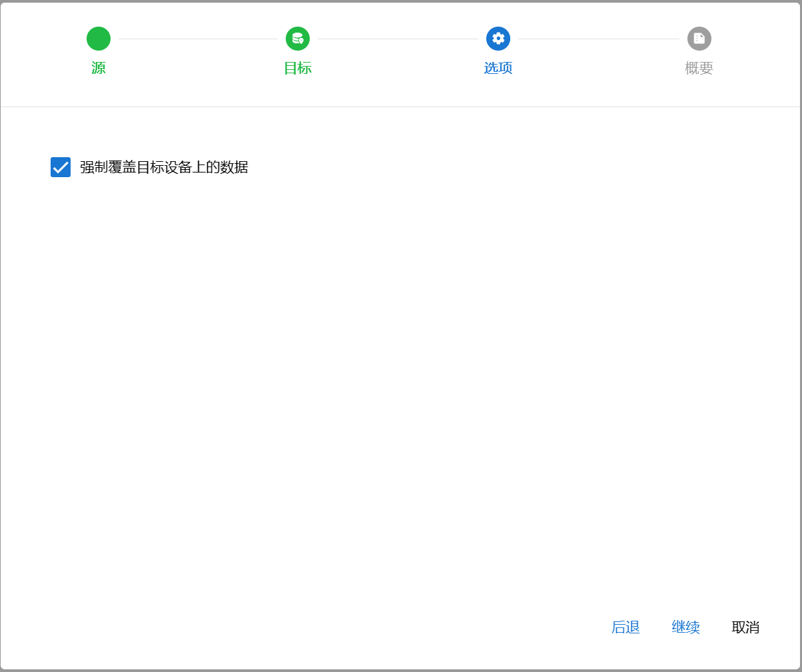802x672 pixels.
Task: Uncheck the force overwrite target data checkbox
Action: [x=61, y=167]
